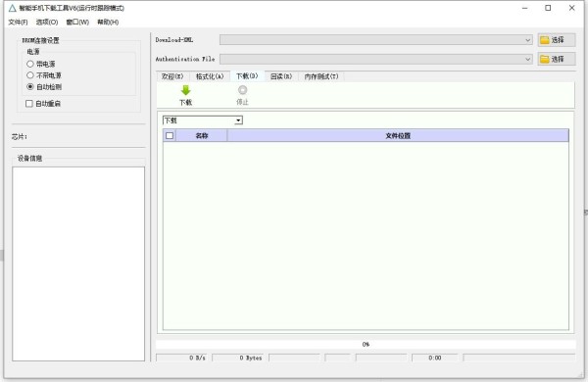Close the download tool window

[x=572, y=8]
